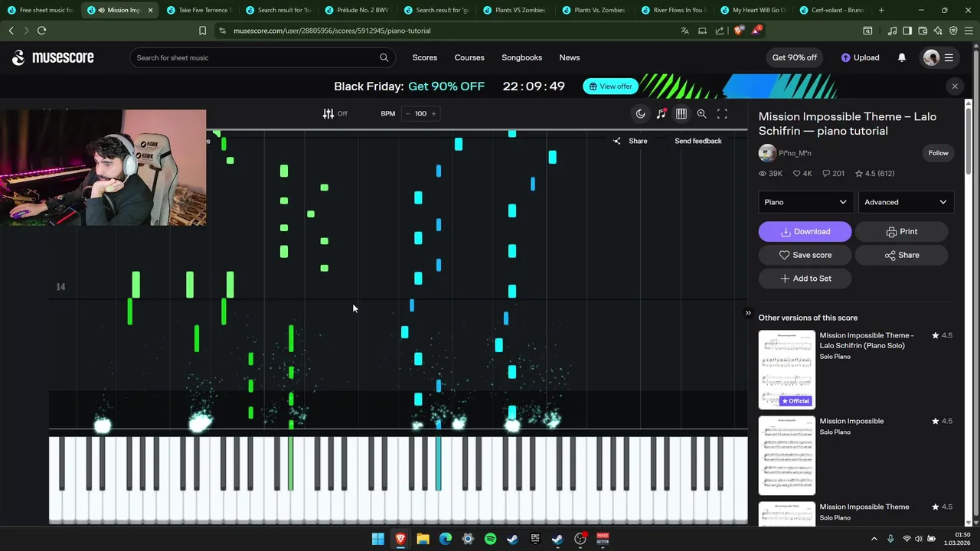The height and width of the screenshot is (551, 980).
Task: Click the 201 comments count
Action: pos(833,174)
